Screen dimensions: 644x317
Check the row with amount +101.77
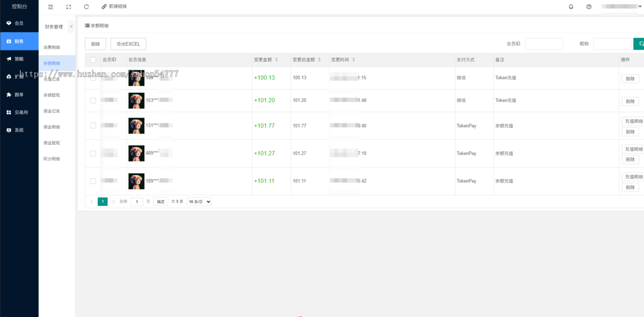coord(93,126)
